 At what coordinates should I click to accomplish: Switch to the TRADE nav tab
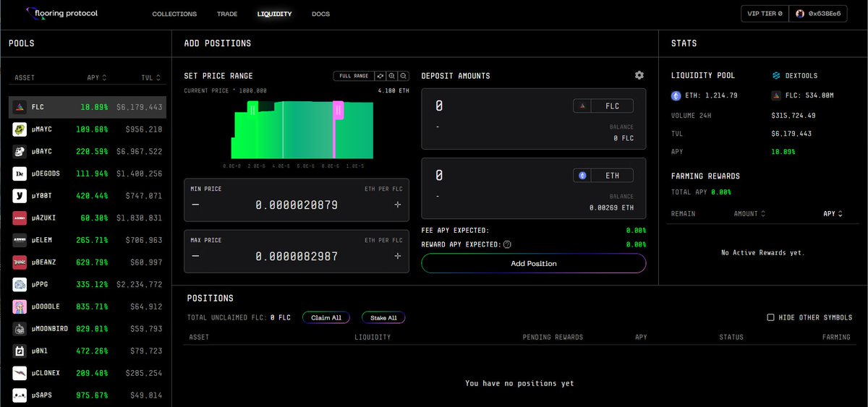[226, 14]
